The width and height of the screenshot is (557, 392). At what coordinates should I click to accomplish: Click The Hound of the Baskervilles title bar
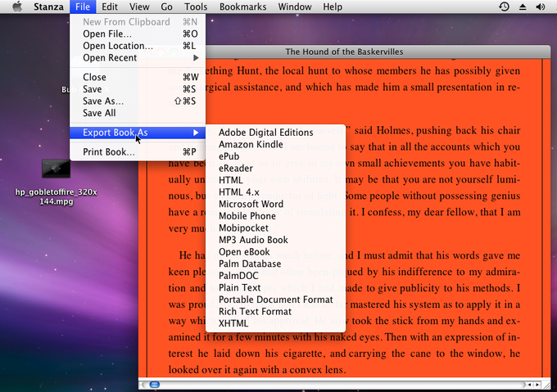click(x=344, y=52)
